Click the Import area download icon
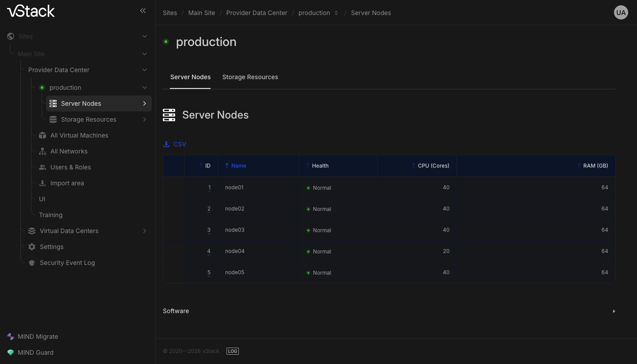Viewport: 637px width, 364px height. tap(42, 183)
